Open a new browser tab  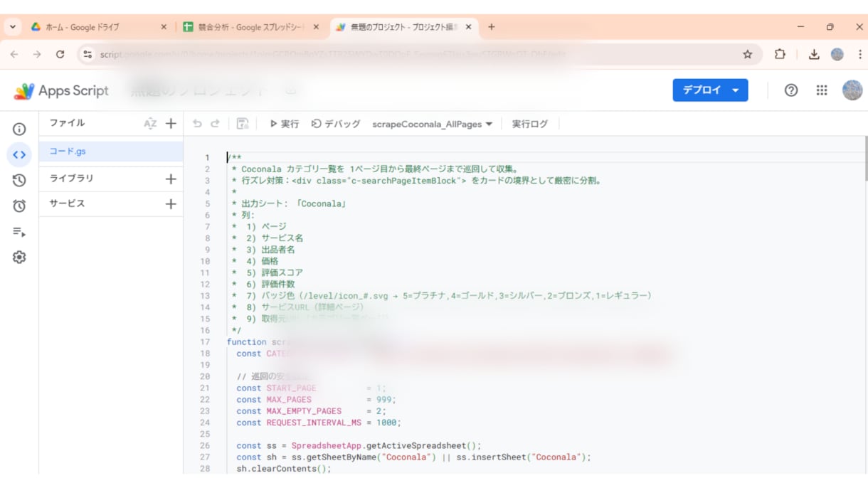[x=491, y=27]
